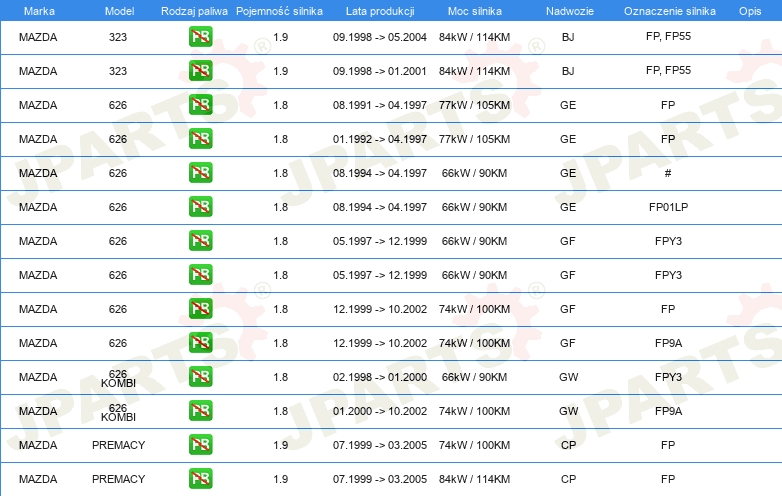Click fuel icon in 626 row starting 01.1992
The image size is (782, 496).
point(200,139)
